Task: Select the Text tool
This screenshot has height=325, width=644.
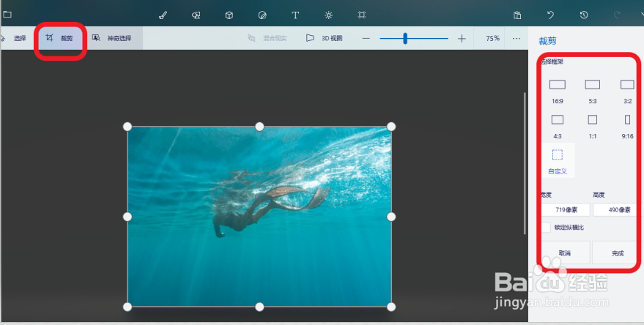Action: click(295, 15)
